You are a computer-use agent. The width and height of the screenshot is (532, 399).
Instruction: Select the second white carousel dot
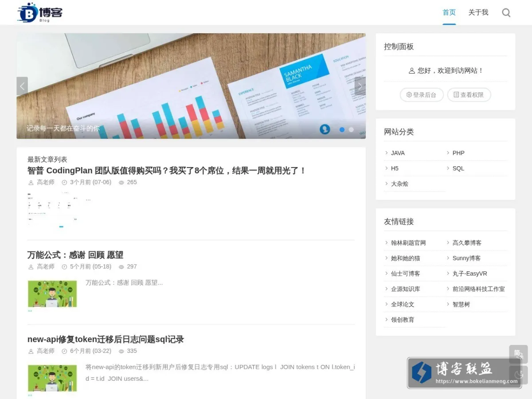coord(351,129)
